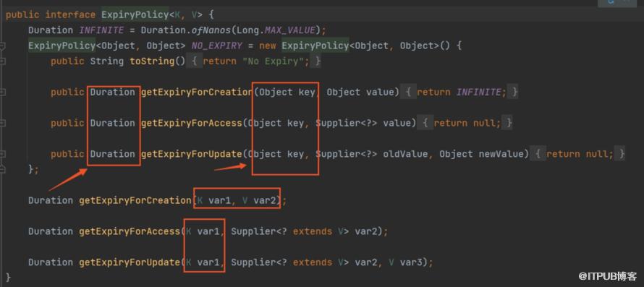644x287 pixels.
Task: Unfold the collapsed { return "No Expiry"; } block
Action: point(254,61)
